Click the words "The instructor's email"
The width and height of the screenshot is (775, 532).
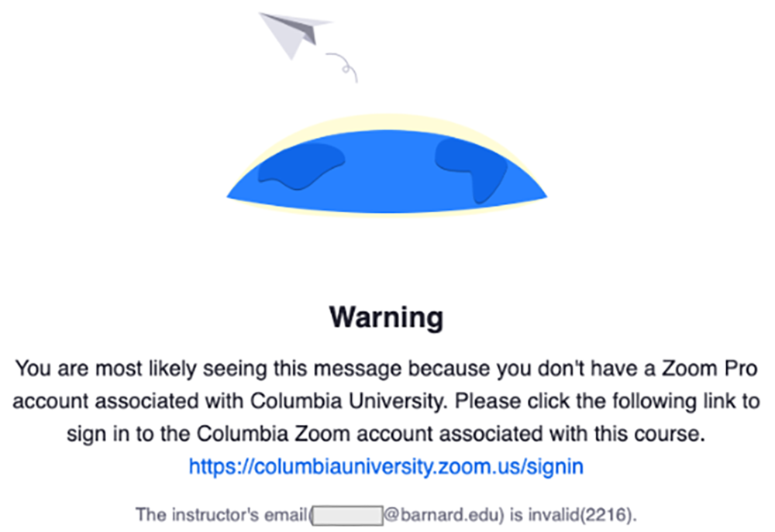click(221, 514)
